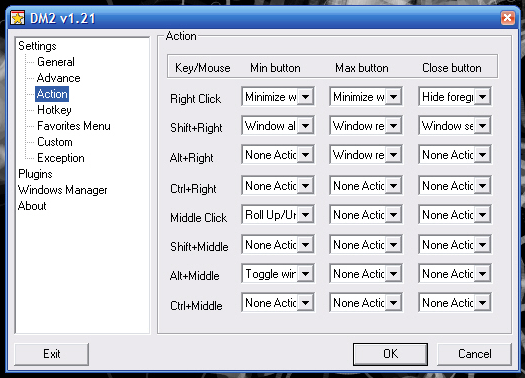
Task: Select the Action tree item
Action: [52, 94]
